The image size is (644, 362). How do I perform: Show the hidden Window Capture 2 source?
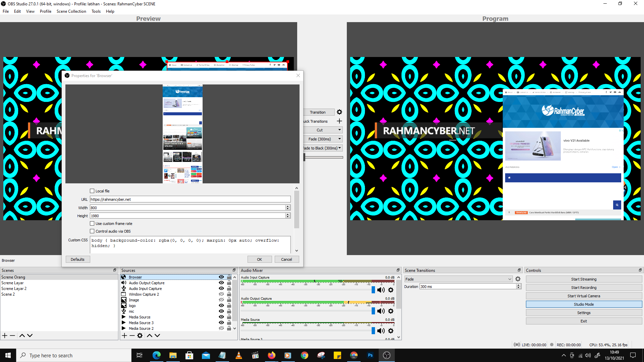pos(221,294)
